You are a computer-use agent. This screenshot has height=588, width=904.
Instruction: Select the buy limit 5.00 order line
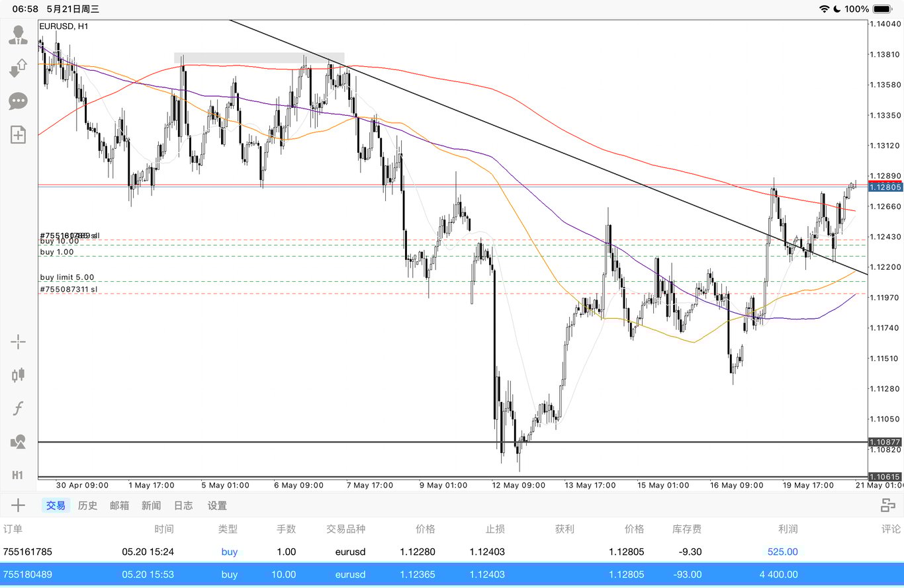point(67,277)
